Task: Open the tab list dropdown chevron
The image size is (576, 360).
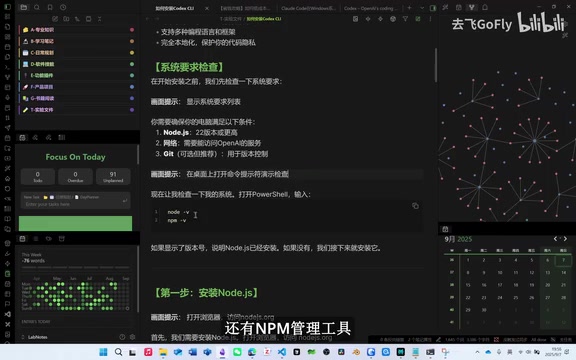Action: click(x=422, y=8)
